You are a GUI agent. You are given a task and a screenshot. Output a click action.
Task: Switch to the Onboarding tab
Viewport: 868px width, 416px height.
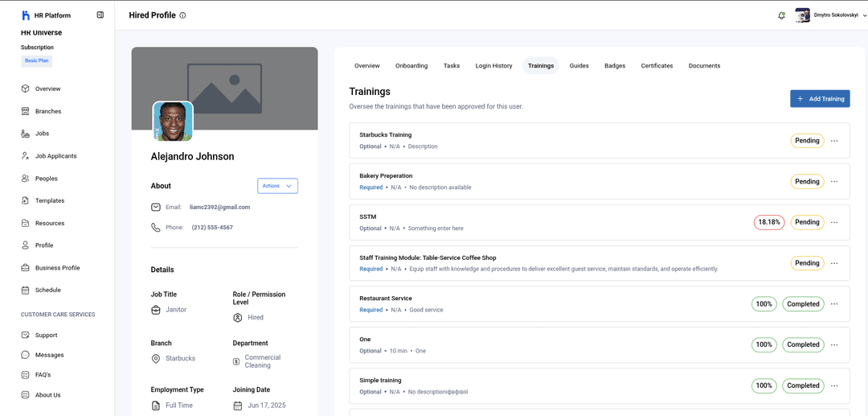click(411, 66)
